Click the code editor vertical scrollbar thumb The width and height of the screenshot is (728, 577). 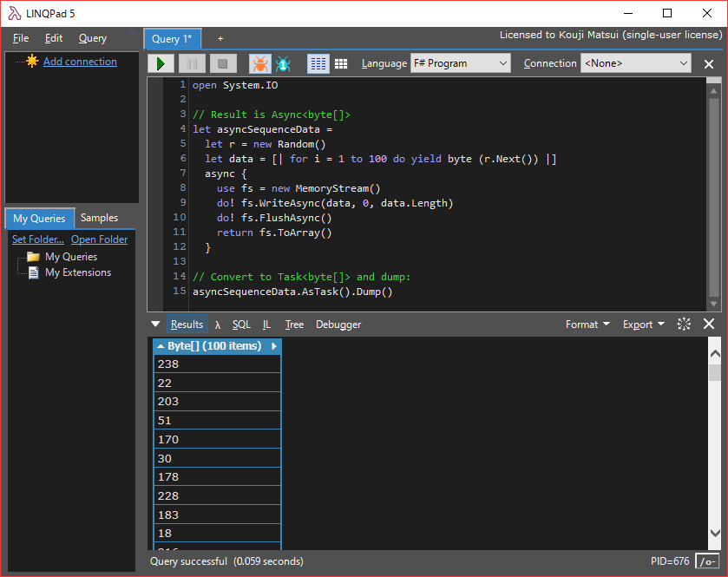(x=713, y=197)
